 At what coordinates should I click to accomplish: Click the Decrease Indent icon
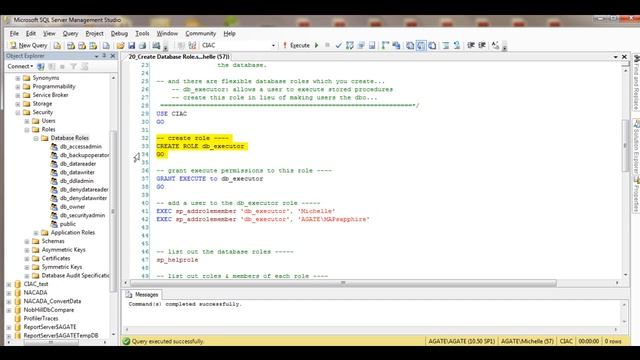point(471,45)
